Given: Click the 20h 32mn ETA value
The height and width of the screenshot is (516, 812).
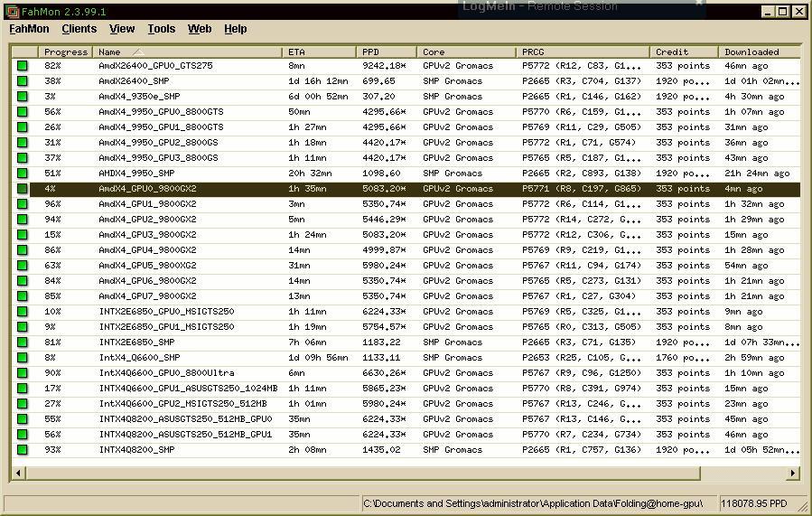Looking at the screenshot, I should click(310, 173).
